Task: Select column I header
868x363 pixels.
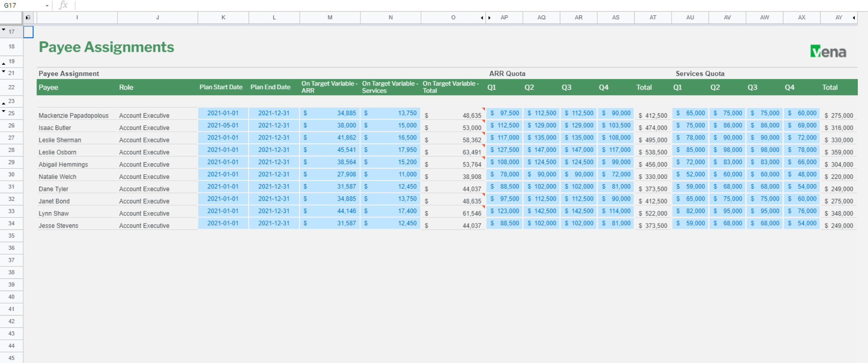Action: [77, 17]
